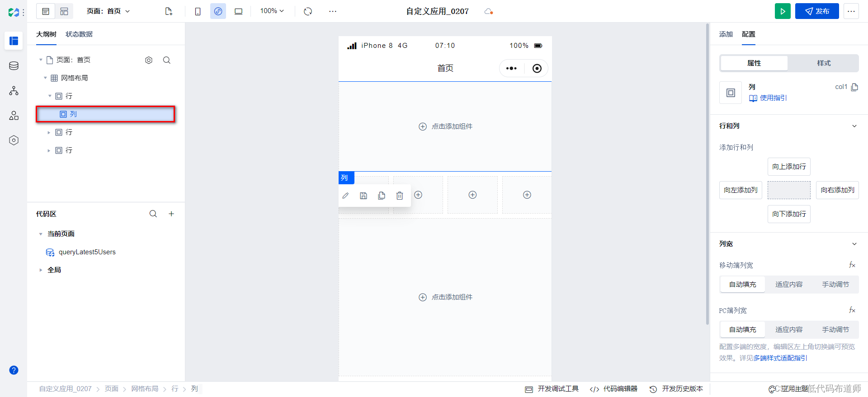The height and width of the screenshot is (397, 868).
Task: Open the hexagon settings icon in sidebar
Action: coord(14,140)
